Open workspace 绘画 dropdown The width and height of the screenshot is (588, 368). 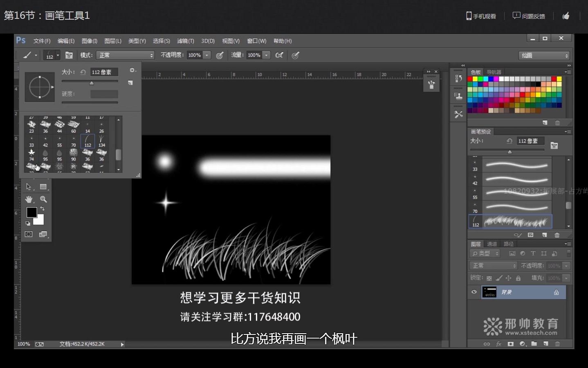pyautogui.click(x=544, y=56)
